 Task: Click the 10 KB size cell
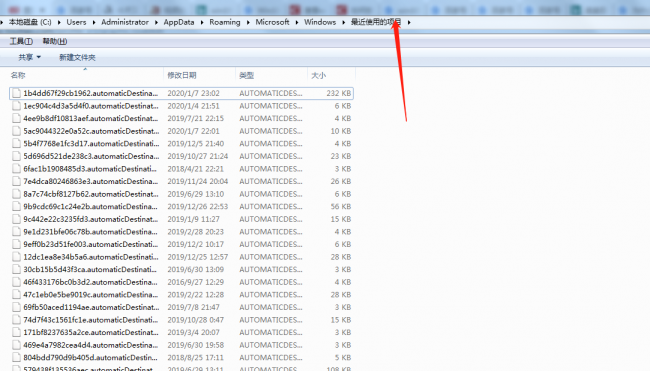[341, 131]
